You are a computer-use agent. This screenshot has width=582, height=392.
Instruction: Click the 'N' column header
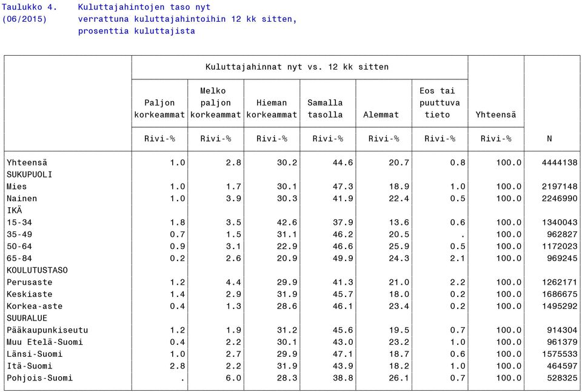point(549,139)
